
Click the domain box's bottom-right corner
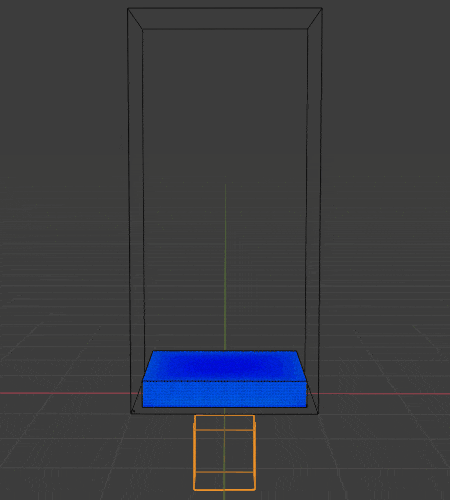(318, 414)
